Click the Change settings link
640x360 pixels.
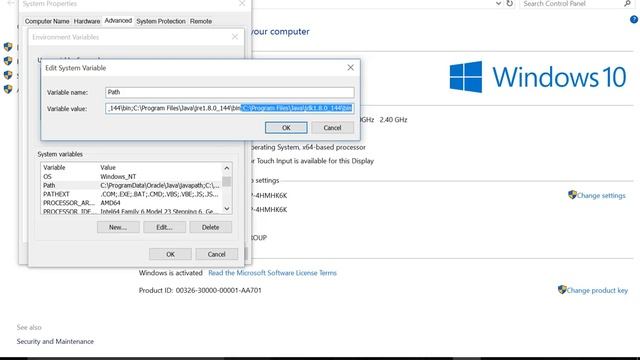point(601,196)
